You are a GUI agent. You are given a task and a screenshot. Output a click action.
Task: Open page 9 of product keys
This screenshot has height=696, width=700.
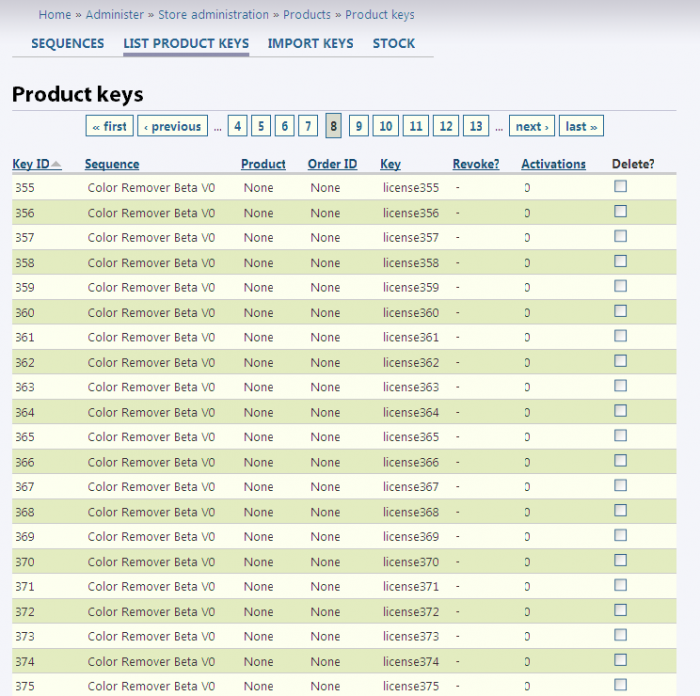(358, 126)
